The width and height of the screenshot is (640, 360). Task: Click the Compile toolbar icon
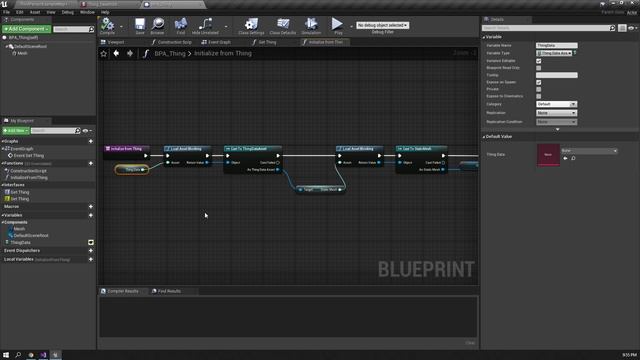(107, 25)
